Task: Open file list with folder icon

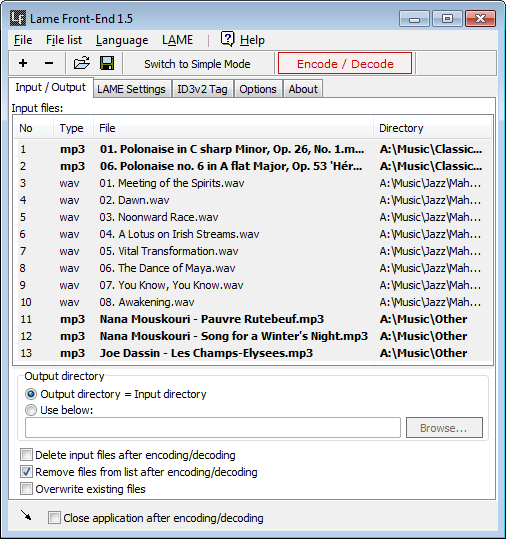Action: [82, 63]
